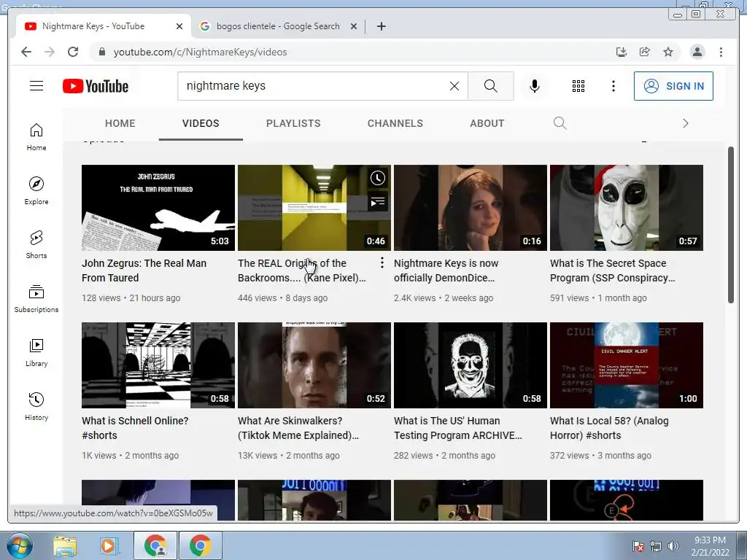This screenshot has width=747, height=560.
Task: Close the bogos clientele Google tab
Action: [x=354, y=26]
